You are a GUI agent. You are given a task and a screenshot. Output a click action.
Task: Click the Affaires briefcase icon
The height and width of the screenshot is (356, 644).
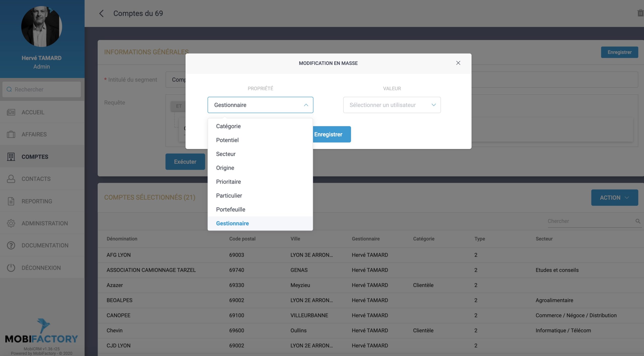[11, 134]
